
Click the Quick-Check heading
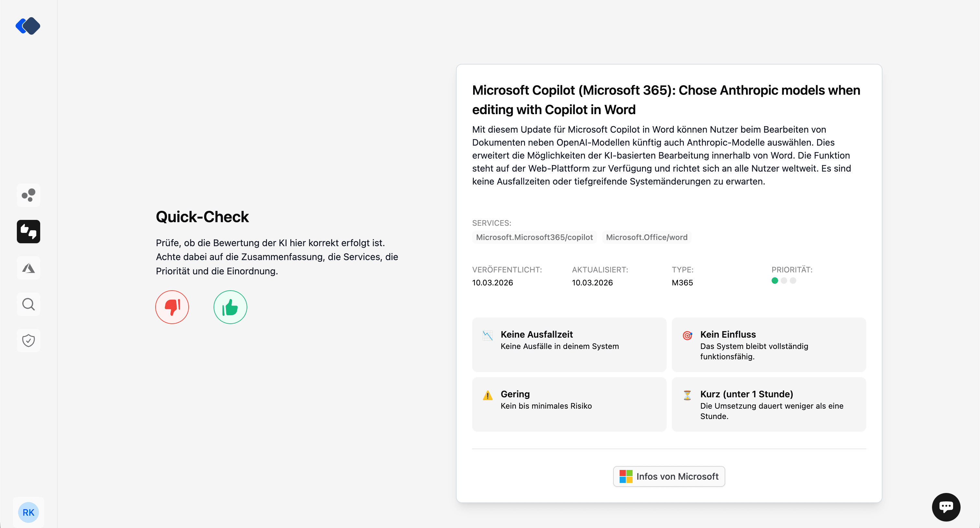tap(202, 217)
